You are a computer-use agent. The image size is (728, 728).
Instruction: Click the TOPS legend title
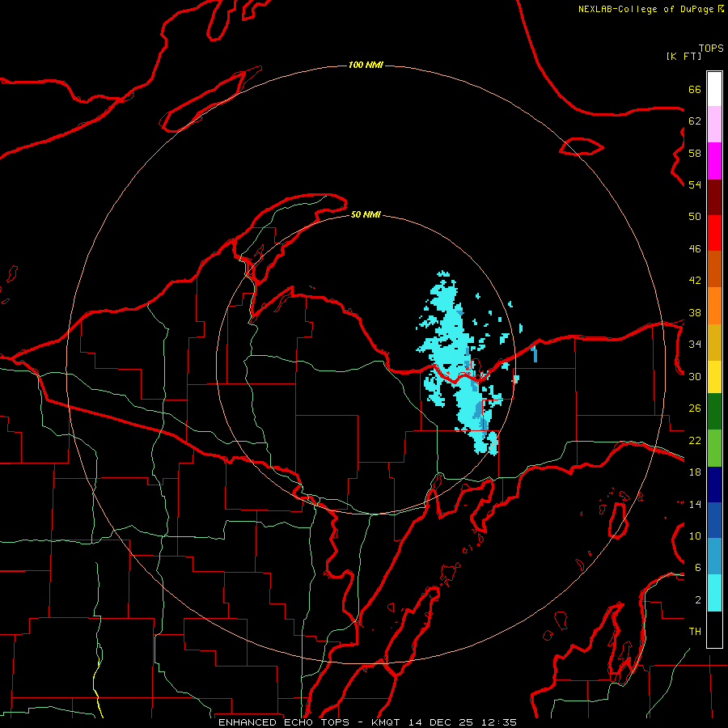point(711,48)
